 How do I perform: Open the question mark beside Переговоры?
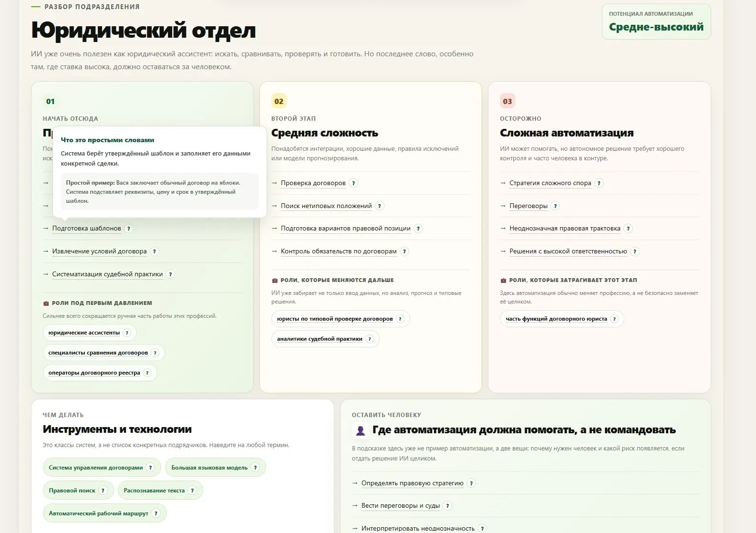pos(555,206)
